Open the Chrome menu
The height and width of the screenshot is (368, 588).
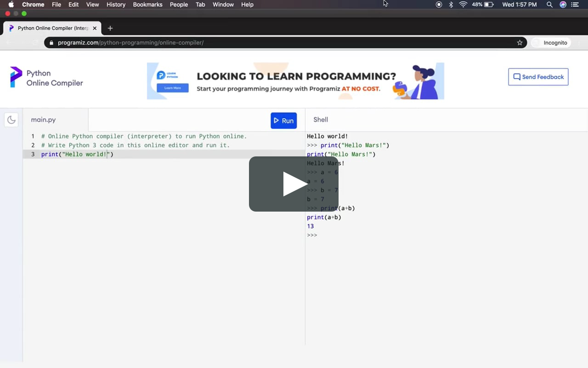33,5
